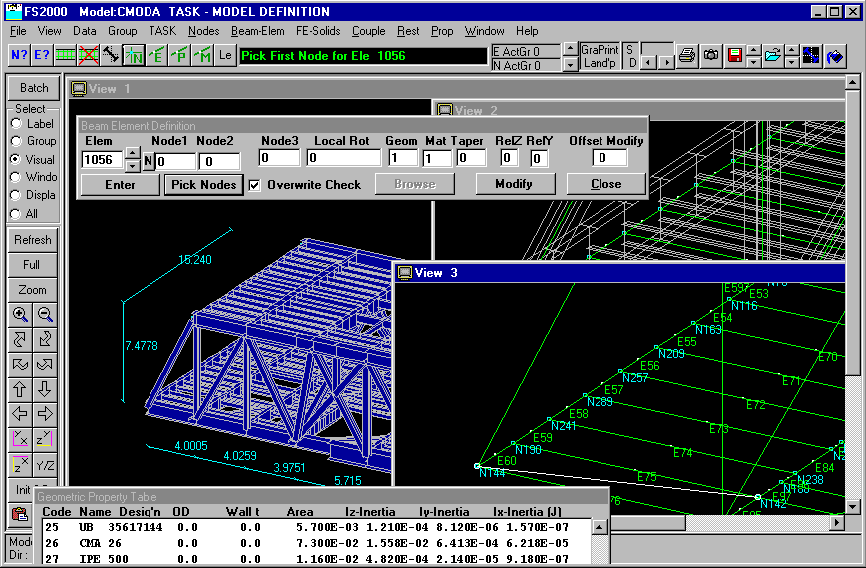Click the red crossed-out grid icon
Image resolution: width=866 pixels, height=568 pixels.
pyautogui.click(x=89, y=56)
